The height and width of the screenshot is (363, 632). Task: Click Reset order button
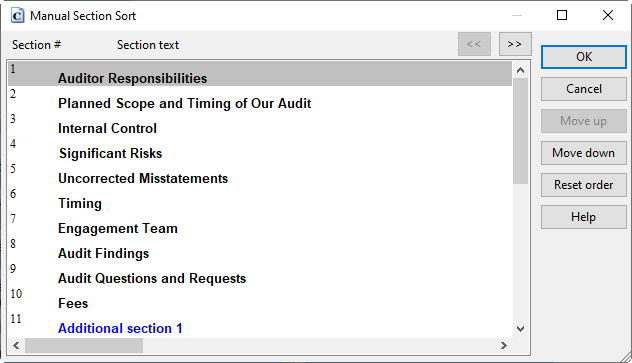point(584,185)
